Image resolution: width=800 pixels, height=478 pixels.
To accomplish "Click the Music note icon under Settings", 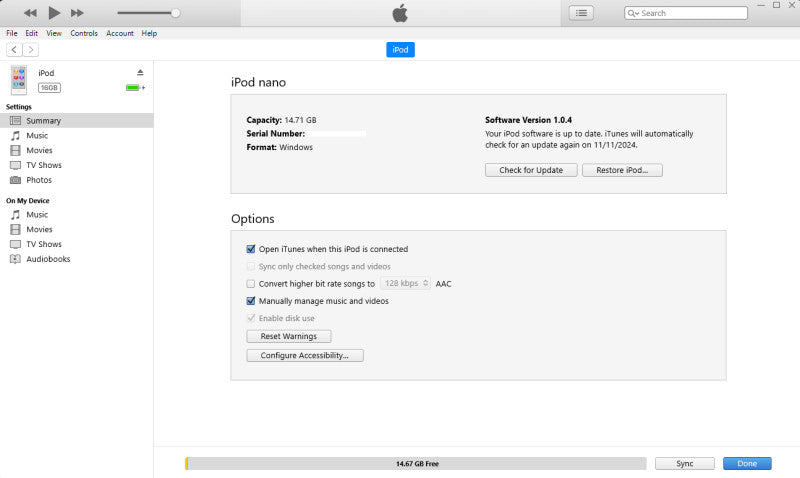I will [x=16, y=135].
